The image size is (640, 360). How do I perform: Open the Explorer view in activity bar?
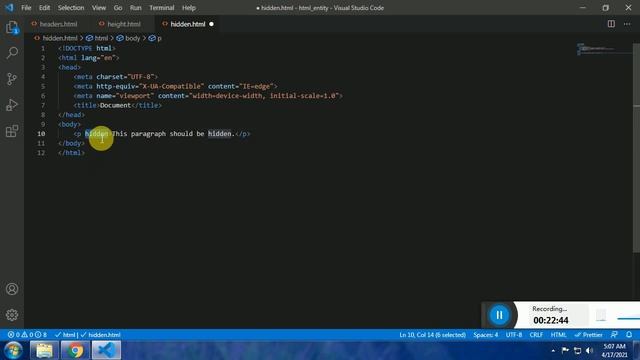pyautogui.click(x=12, y=28)
